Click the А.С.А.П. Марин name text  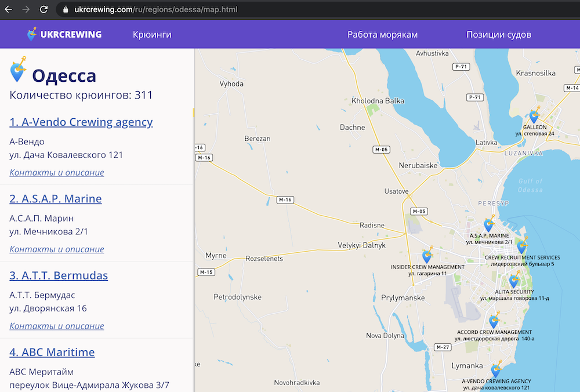[41, 219]
